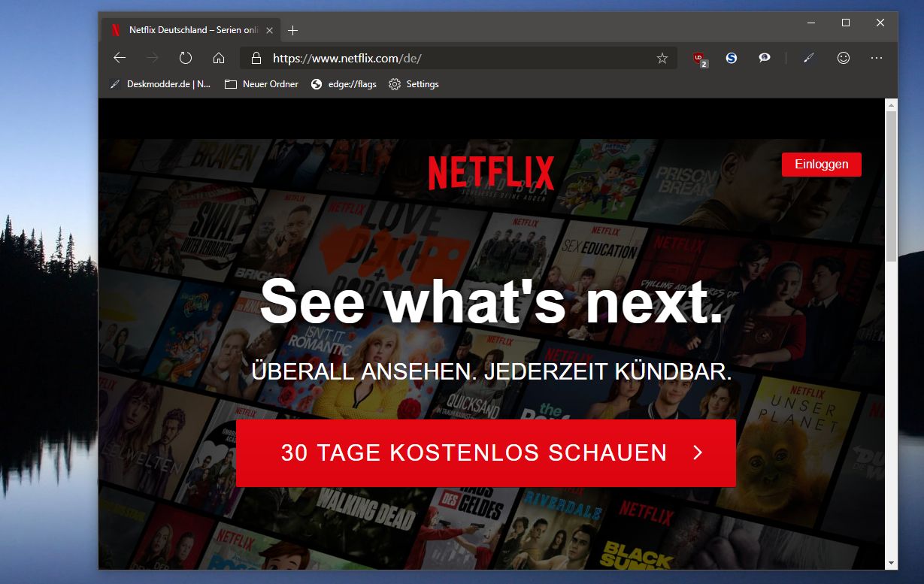Screen dimensions: 924x584
Task: Open the edge://flags bookmark
Action: [344, 84]
